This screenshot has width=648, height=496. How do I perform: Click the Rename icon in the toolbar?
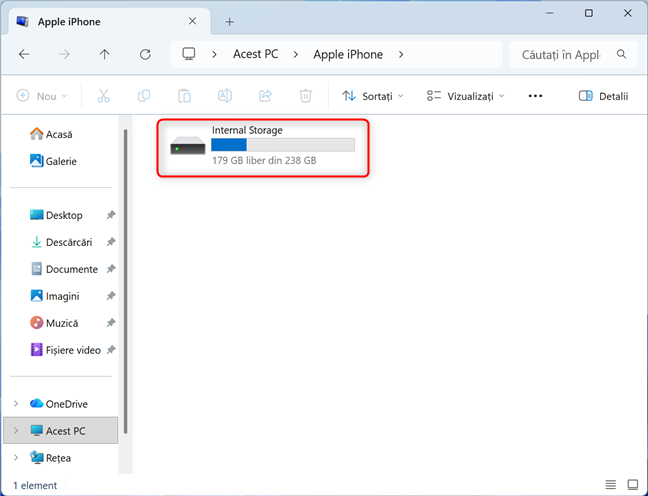pos(224,96)
